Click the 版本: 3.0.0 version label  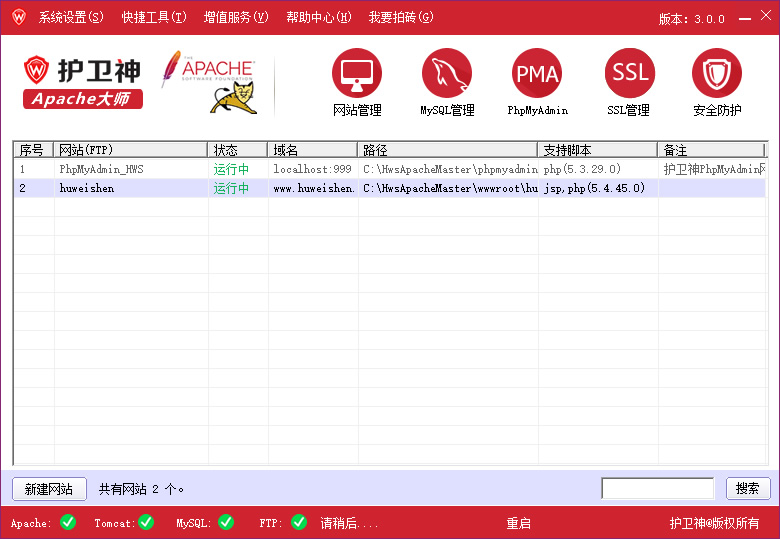pos(691,19)
